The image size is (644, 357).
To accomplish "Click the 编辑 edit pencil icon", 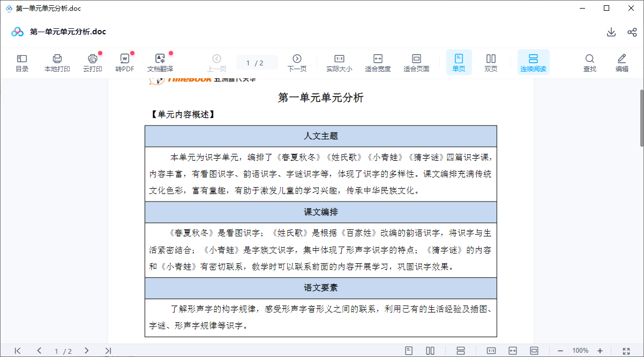I will (621, 62).
